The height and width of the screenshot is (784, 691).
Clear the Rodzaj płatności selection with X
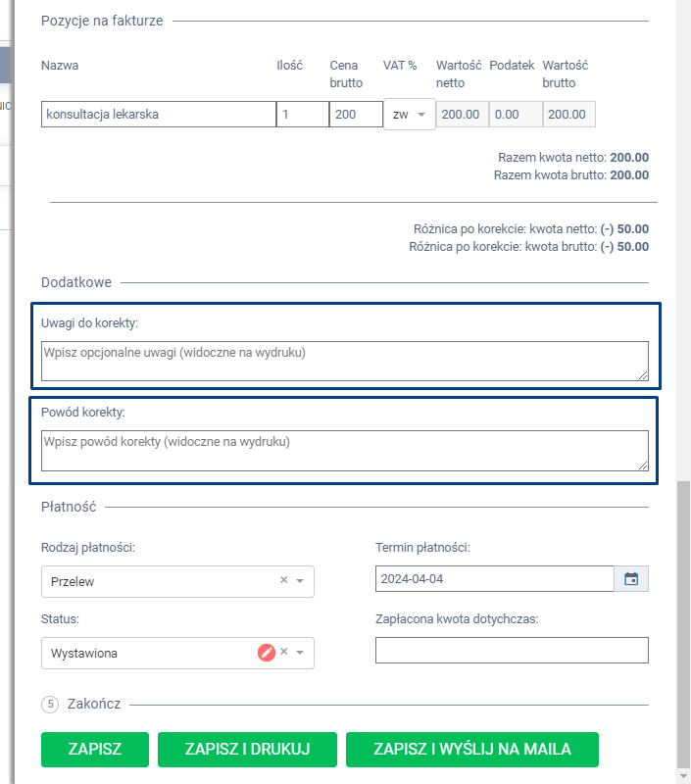tap(284, 580)
